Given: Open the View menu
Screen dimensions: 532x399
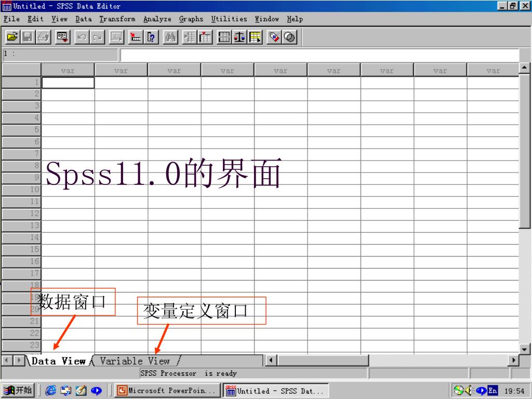Looking at the screenshot, I should click(60, 19).
